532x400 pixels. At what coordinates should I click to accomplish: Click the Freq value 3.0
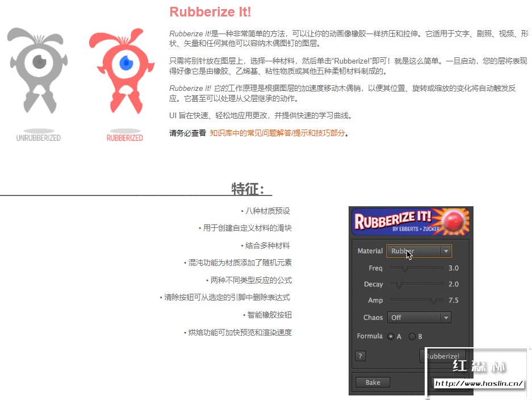point(453,268)
